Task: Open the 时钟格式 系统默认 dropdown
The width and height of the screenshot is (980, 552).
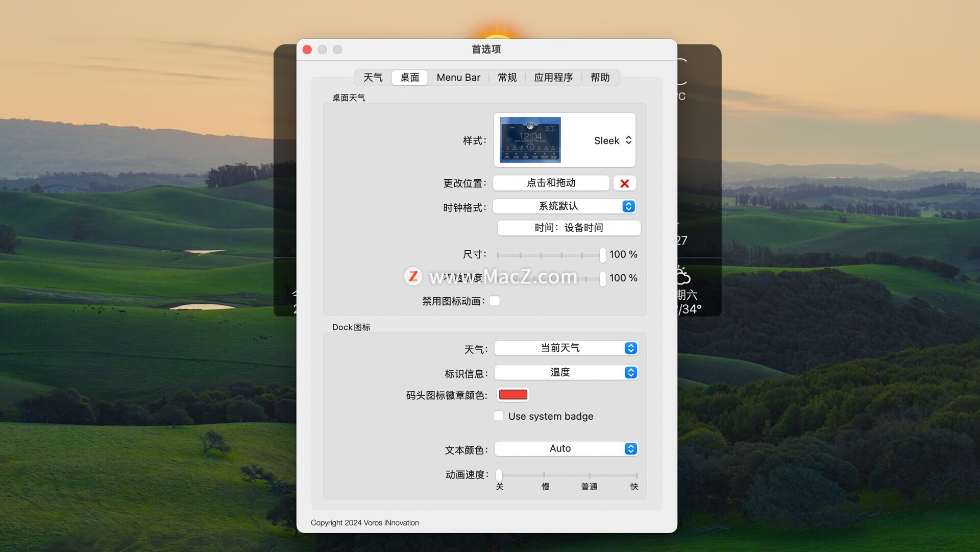Action: (564, 206)
